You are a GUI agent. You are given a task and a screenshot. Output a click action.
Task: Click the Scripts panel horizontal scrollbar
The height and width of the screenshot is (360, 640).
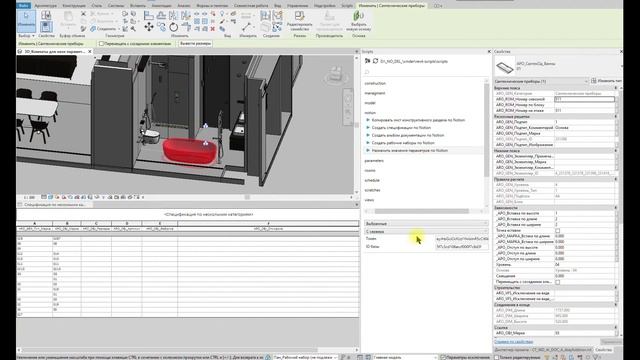coord(422,211)
